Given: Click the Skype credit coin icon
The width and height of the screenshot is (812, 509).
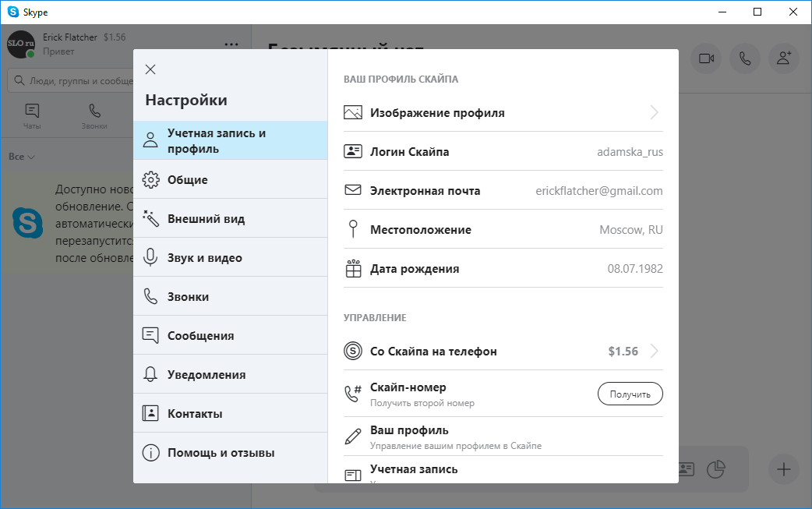Looking at the screenshot, I should point(353,351).
